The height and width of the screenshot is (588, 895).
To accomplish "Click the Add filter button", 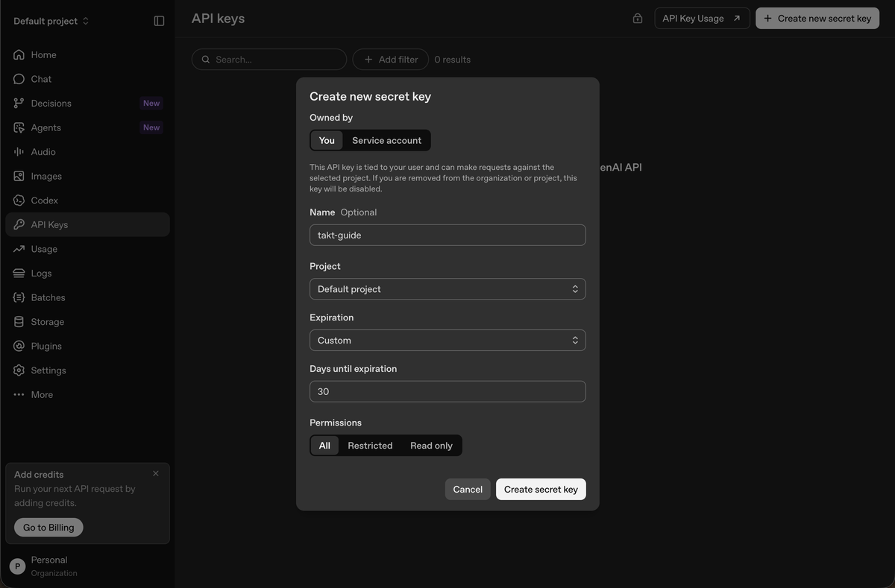I will [391, 60].
